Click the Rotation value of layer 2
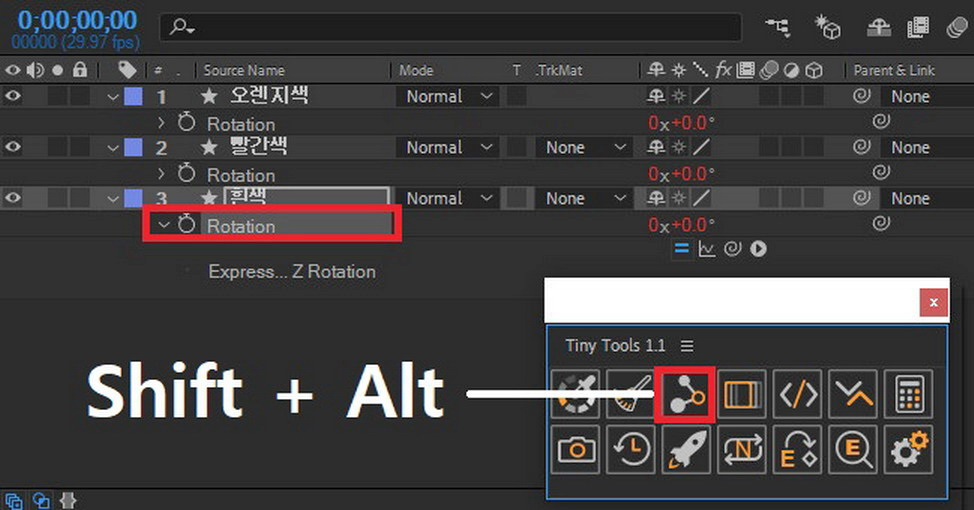The image size is (974, 510). click(681, 173)
